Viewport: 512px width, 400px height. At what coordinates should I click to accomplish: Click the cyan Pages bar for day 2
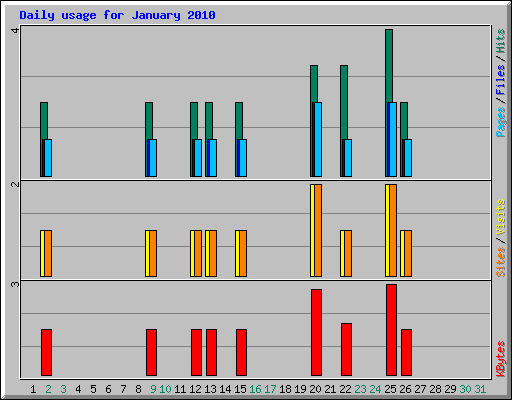pos(48,158)
